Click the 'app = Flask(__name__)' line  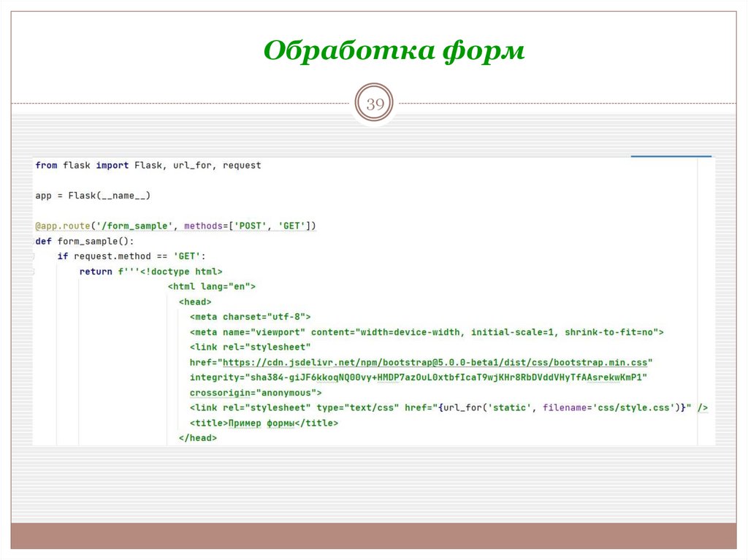click(93, 196)
